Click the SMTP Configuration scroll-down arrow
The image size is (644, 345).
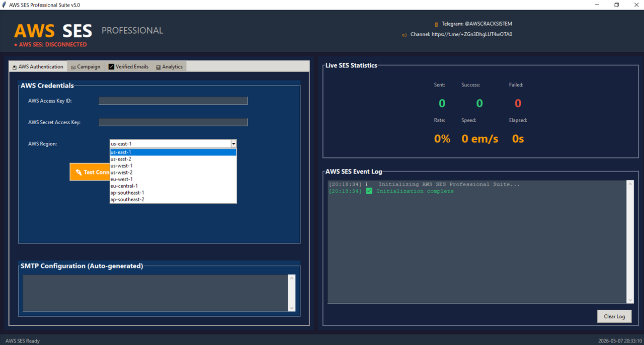coord(292,308)
